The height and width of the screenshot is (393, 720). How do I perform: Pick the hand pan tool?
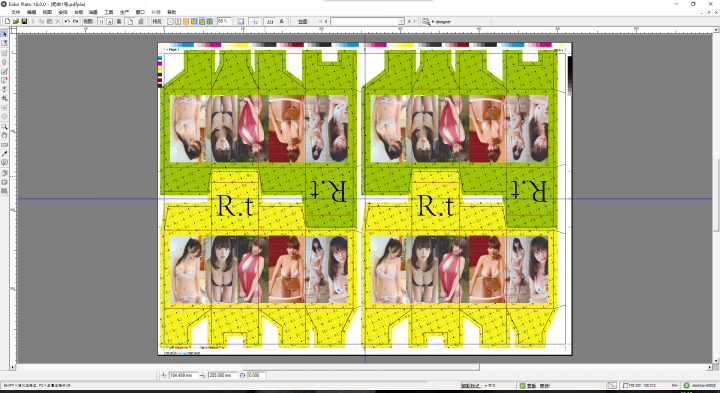tap(5, 135)
